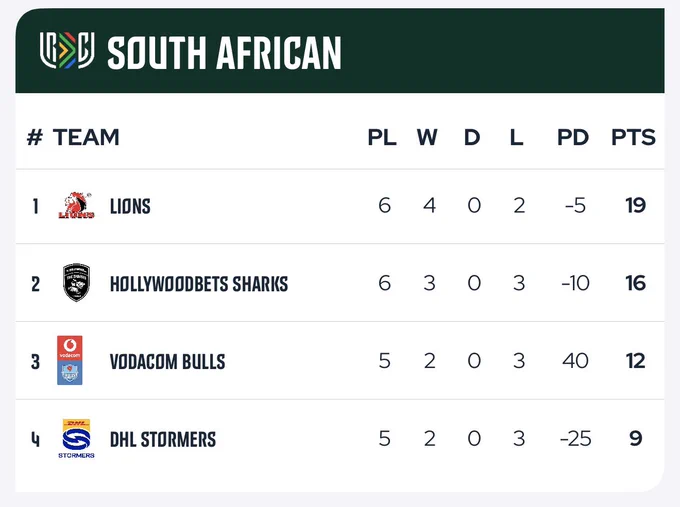Click the W column header
Viewport: 680px width, 507px height.
click(428, 137)
